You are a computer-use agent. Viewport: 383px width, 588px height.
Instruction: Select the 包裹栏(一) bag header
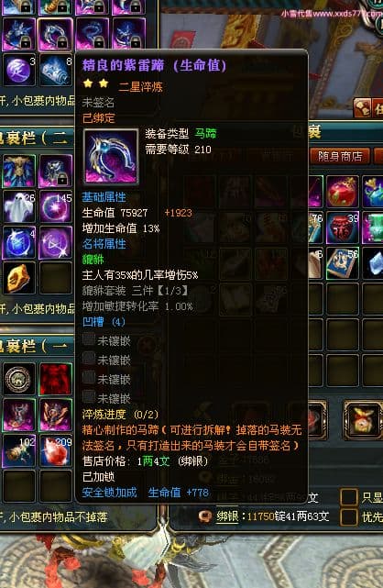[34, 346]
